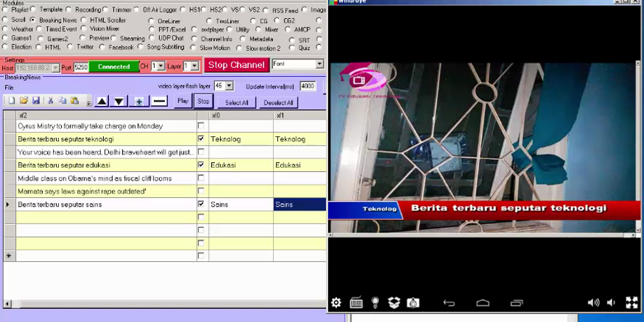
Task: Select the Twitter module radio button
Action: click(x=71, y=47)
